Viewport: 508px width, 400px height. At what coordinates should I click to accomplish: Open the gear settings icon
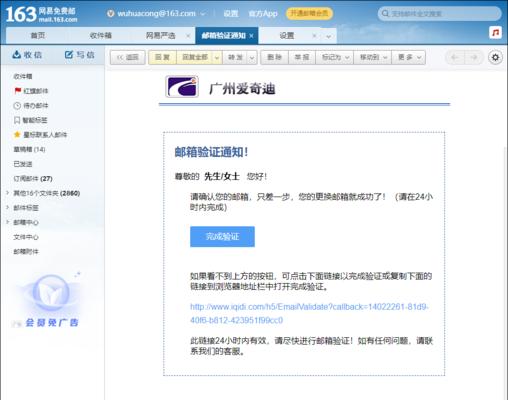(496, 57)
